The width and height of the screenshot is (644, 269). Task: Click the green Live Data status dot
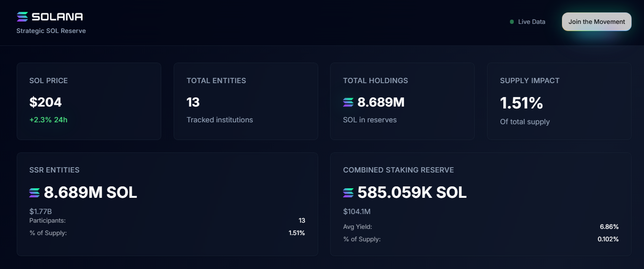point(512,22)
